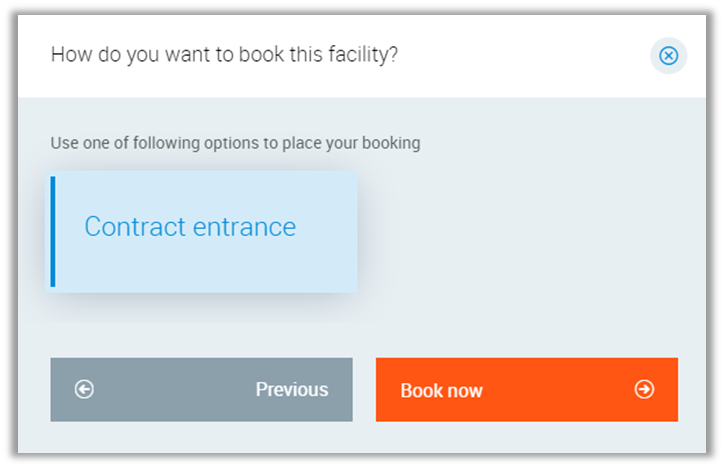Click the left arrow icon on Previous
The image size is (724, 468).
(84, 389)
